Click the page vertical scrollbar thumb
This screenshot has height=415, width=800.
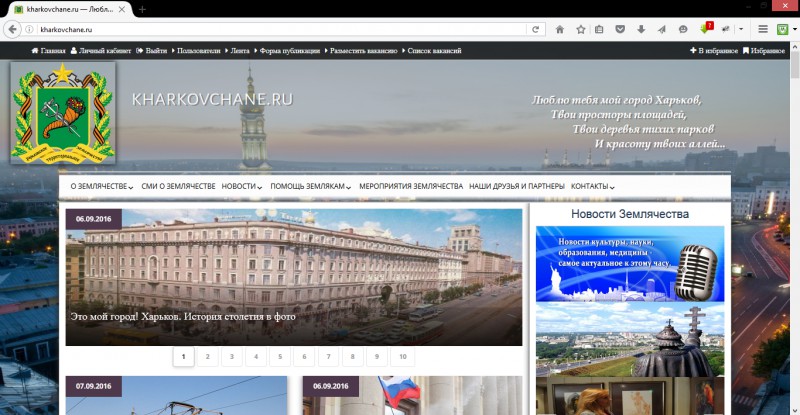pos(795,67)
